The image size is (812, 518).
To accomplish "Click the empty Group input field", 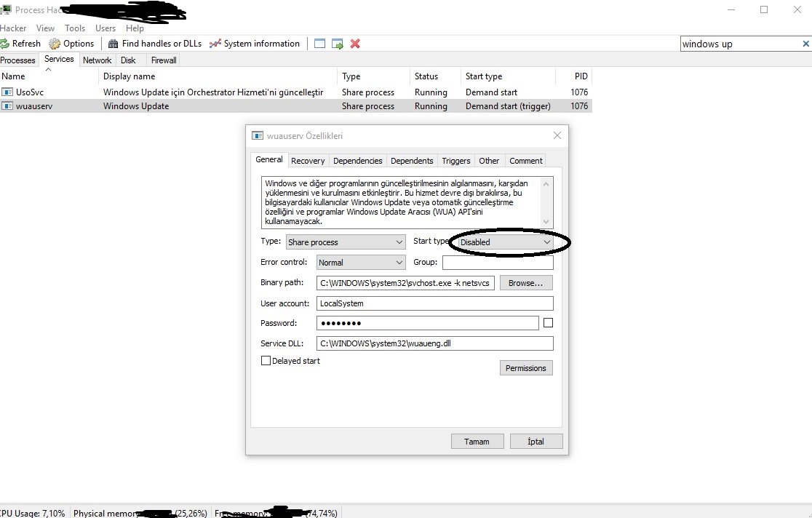I will click(498, 263).
